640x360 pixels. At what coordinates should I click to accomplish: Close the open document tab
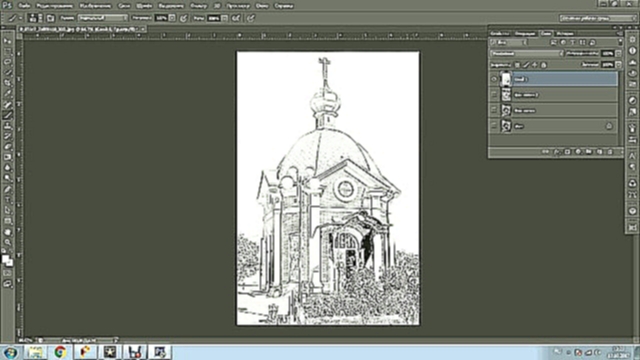[x=143, y=29]
